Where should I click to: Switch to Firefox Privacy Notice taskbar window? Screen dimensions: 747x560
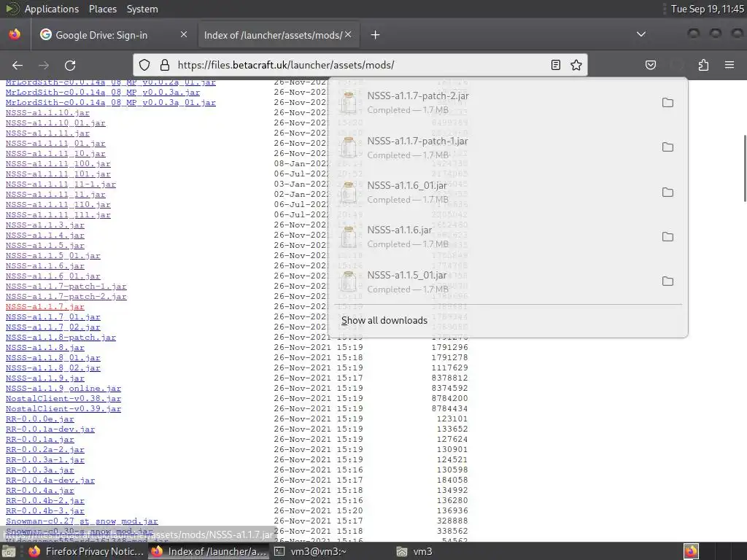(x=86, y=551)
